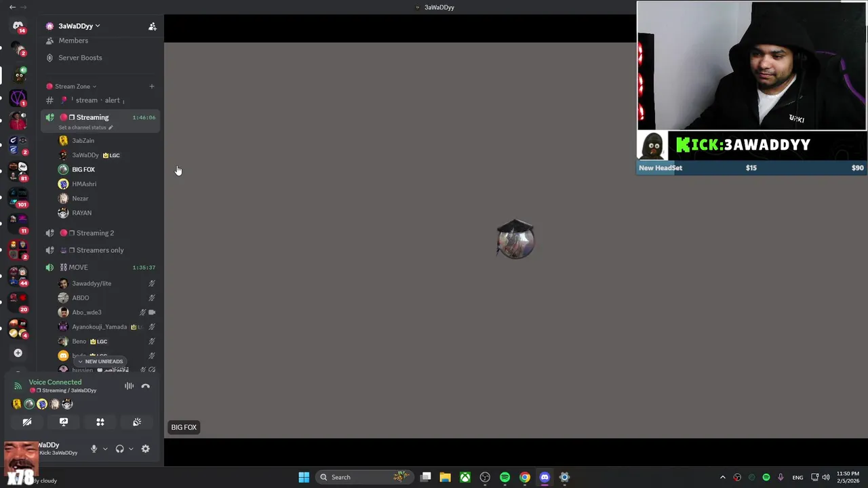The image size is (868, 488).
Task: Collapse the Stream Zone category
Action: tap(76, 87)
